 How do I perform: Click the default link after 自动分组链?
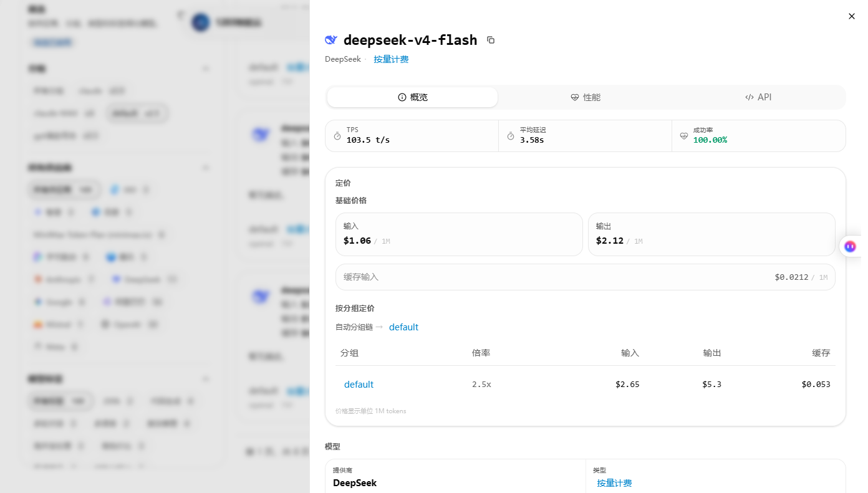point(403,327)
